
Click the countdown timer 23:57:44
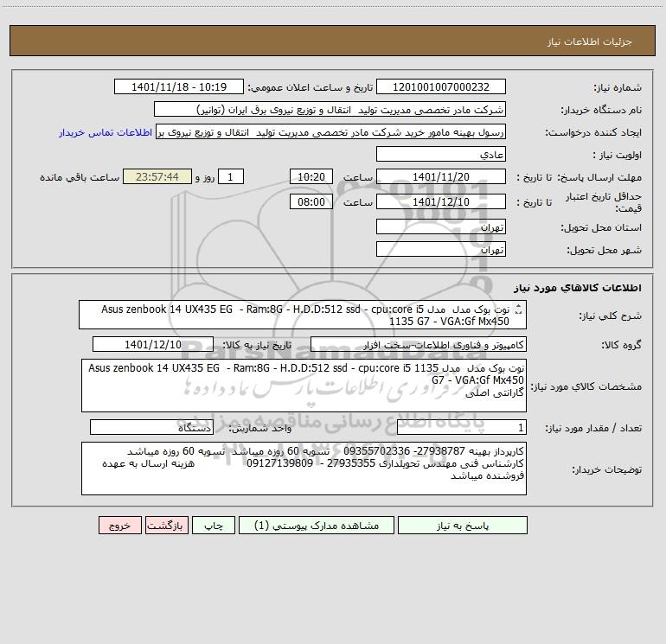pyautogui.click(x=157, y=176)
